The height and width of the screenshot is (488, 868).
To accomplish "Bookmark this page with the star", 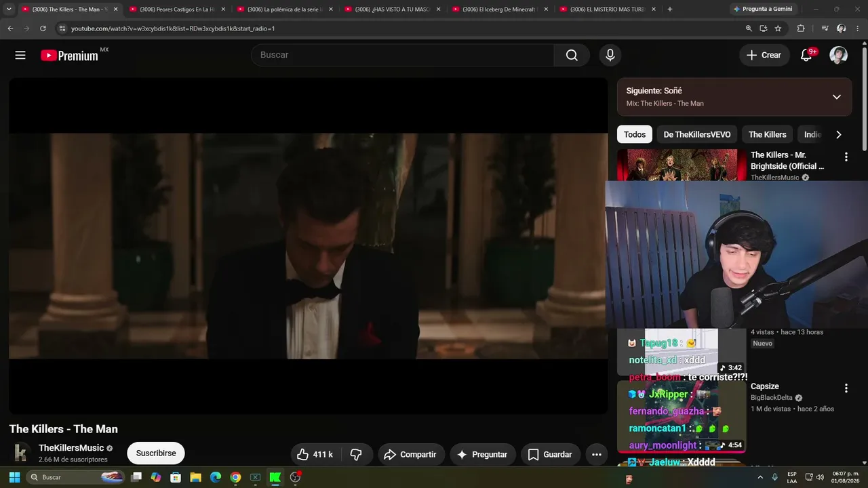I will coord(778,28).
